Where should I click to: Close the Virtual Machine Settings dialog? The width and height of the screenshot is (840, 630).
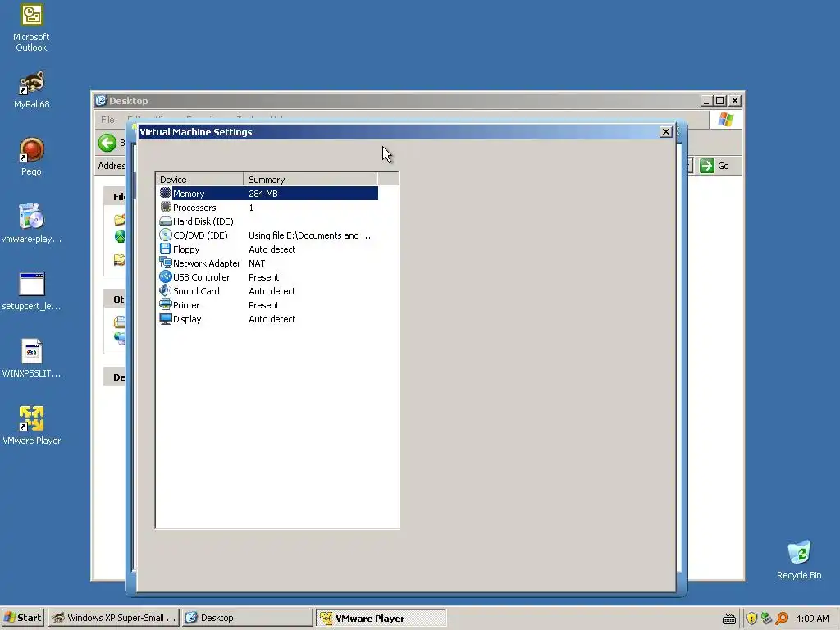(x=666, y=132)
